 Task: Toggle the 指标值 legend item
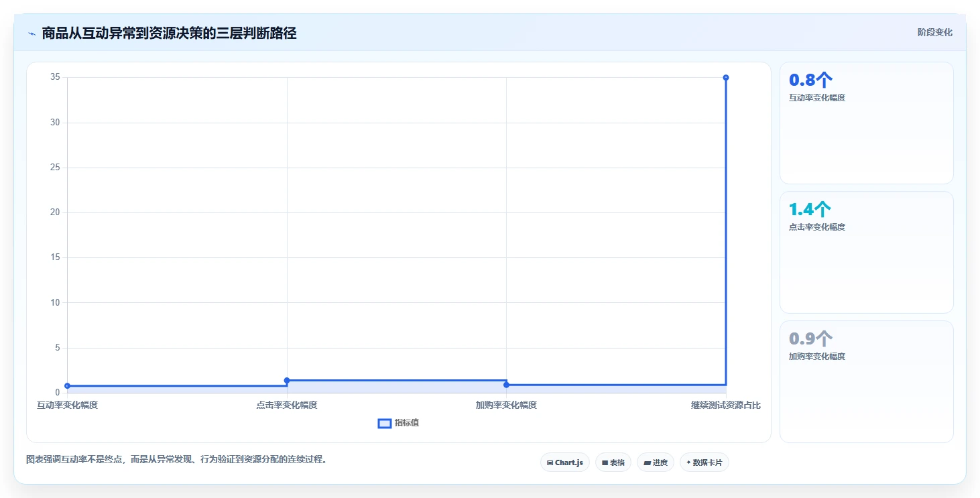tap(399, 423)
